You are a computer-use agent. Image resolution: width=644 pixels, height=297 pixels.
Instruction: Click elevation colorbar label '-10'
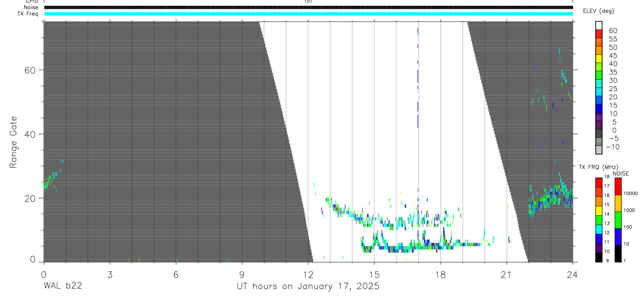pos(613,147)
